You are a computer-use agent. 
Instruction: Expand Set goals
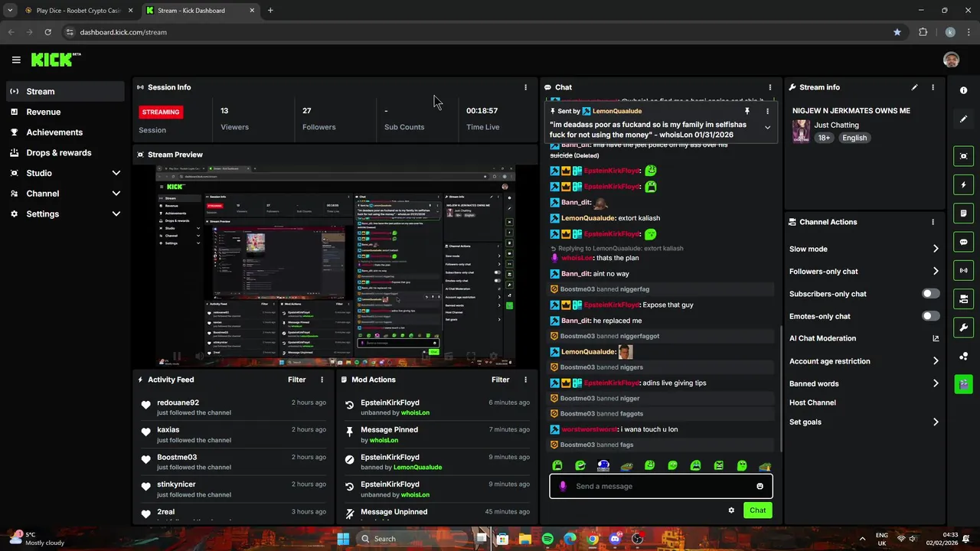(x=936, y=422)
